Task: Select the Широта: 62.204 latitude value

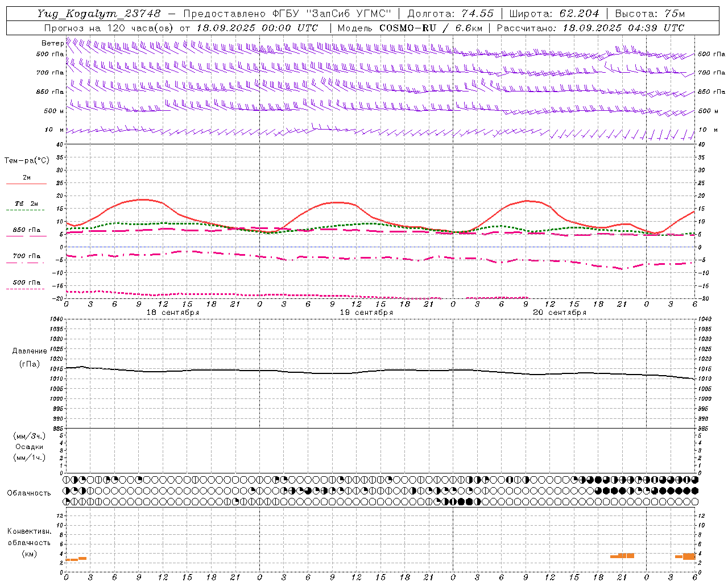Action: 554,14
